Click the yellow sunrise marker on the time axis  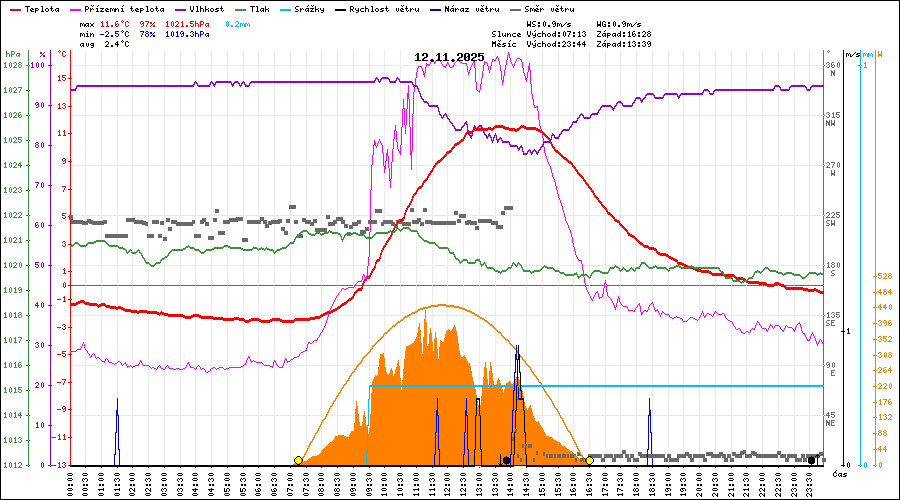(298, 460)
